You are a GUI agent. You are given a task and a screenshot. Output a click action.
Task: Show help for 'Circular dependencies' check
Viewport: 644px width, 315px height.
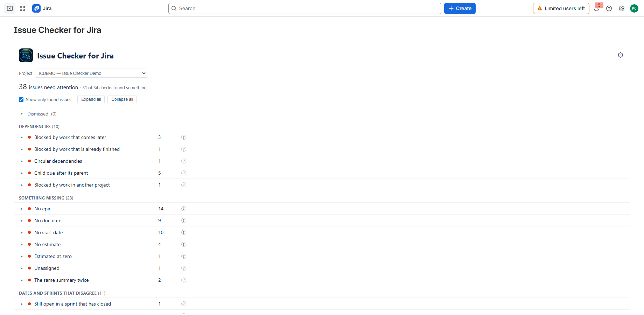(x=184, y=161)
